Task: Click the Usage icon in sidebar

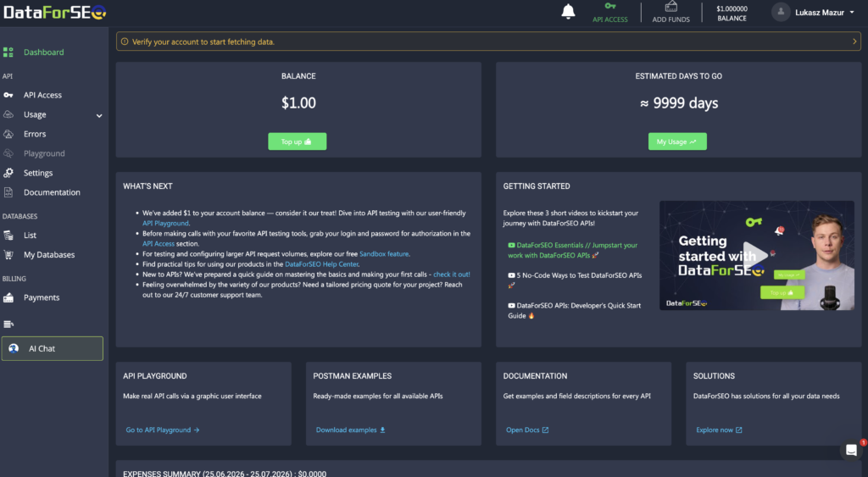Action: pyautogui.click(x=8, y=114)
